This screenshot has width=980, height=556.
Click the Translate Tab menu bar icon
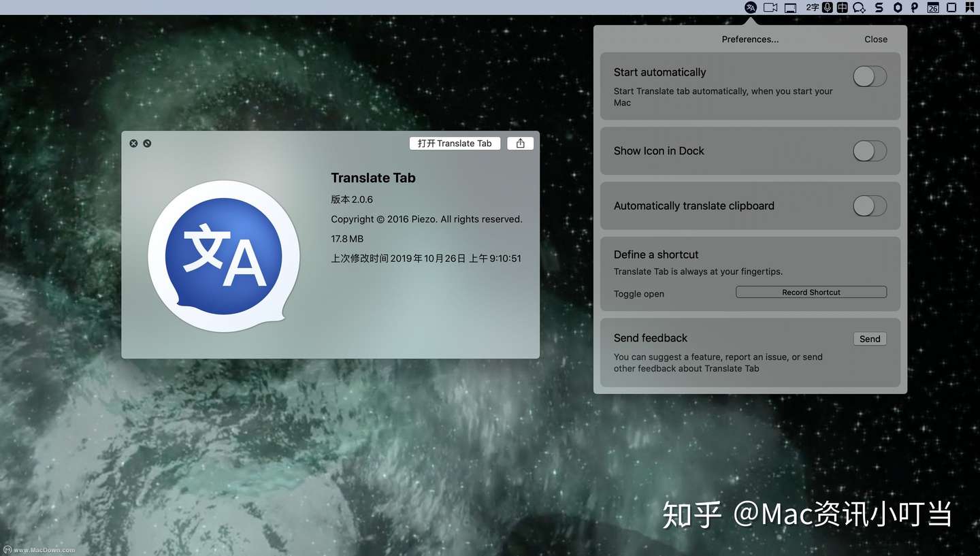pyautogui.click(x=751, y=7)
